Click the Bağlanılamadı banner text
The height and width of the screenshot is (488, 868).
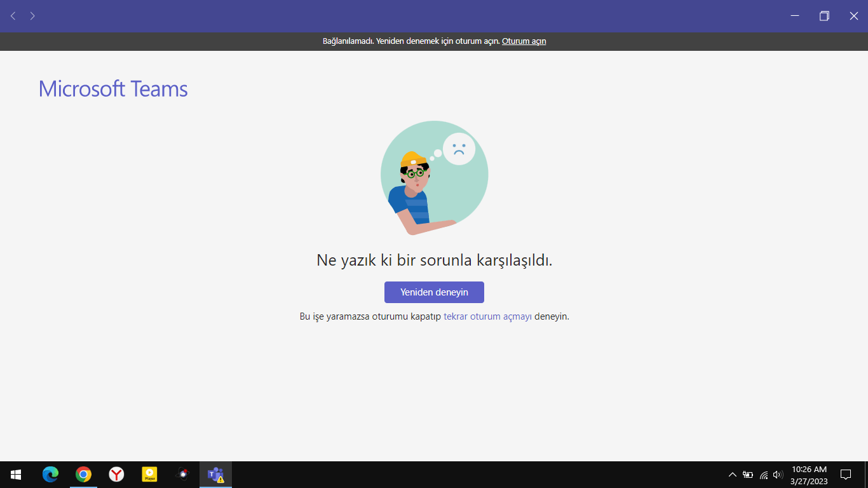(411, 41)
